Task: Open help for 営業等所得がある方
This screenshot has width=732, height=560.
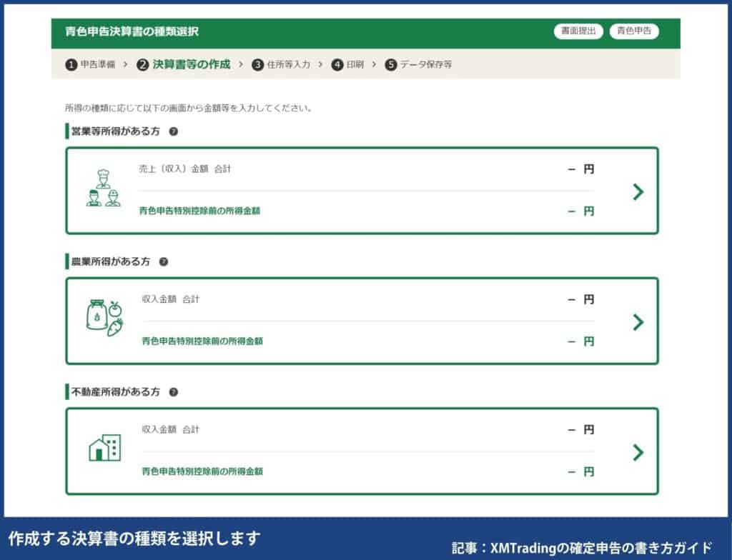Action: point(173,131)
